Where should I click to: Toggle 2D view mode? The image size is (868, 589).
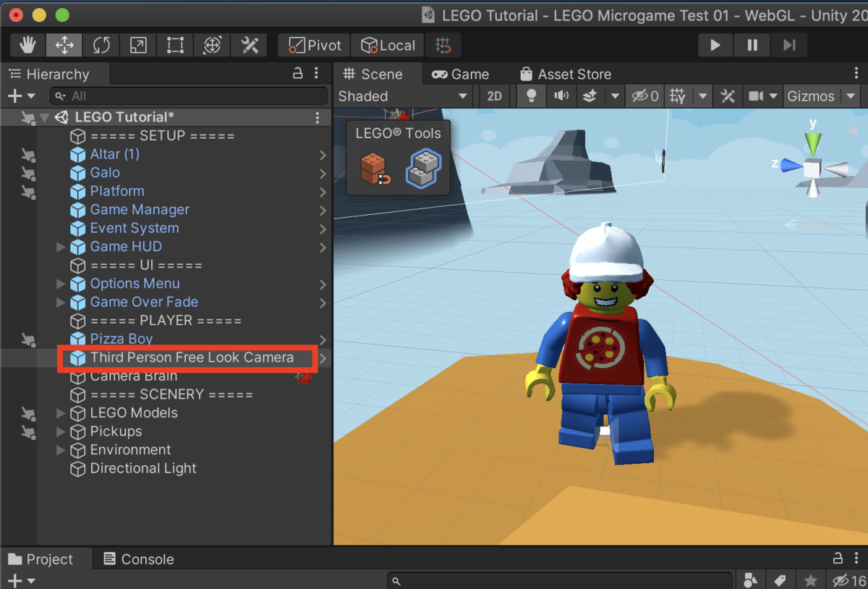(x=494, y=96)
